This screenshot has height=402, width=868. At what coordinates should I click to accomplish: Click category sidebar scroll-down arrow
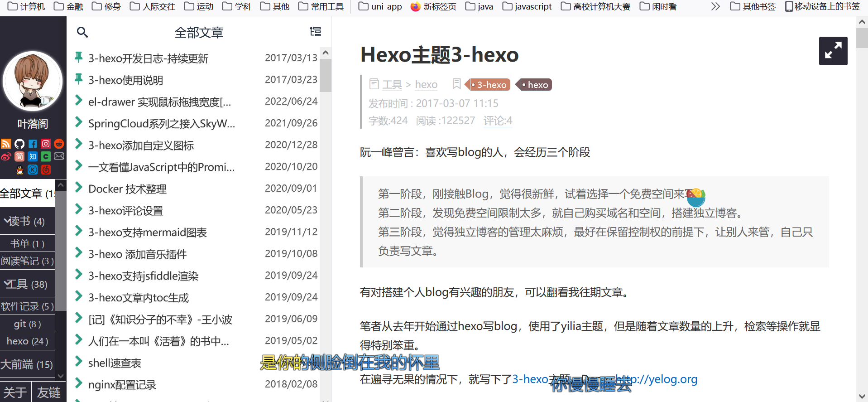[x=61, y=375]
